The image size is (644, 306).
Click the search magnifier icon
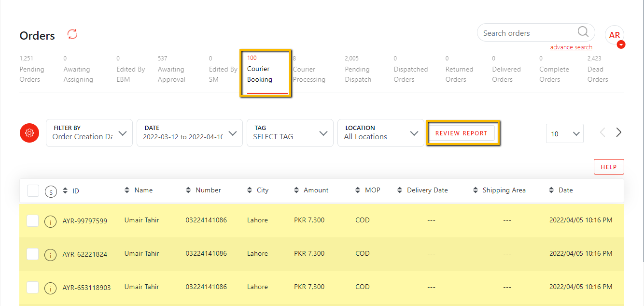pos(583,32)
